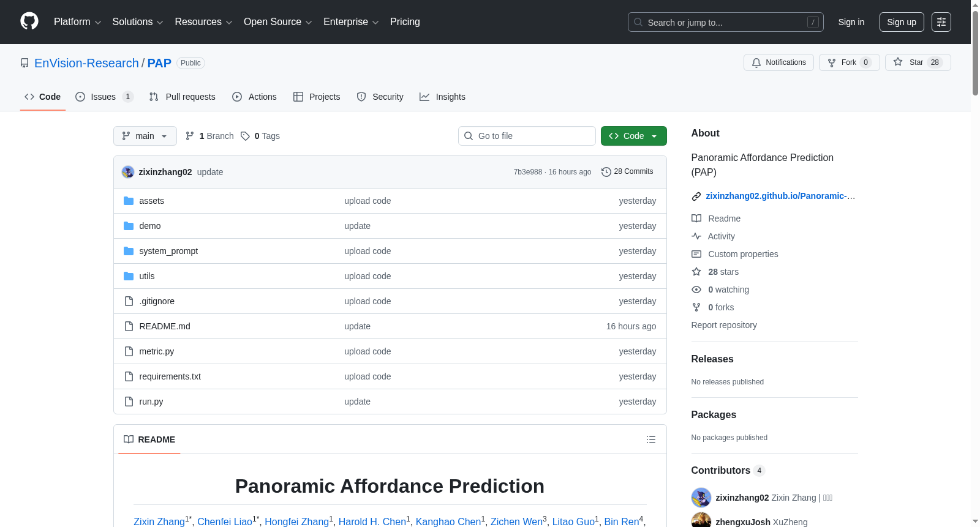The width and height of the screenshot is (980, 527).
Task: Open appearance settings icon in header
Action: click(x=941, y=22)
